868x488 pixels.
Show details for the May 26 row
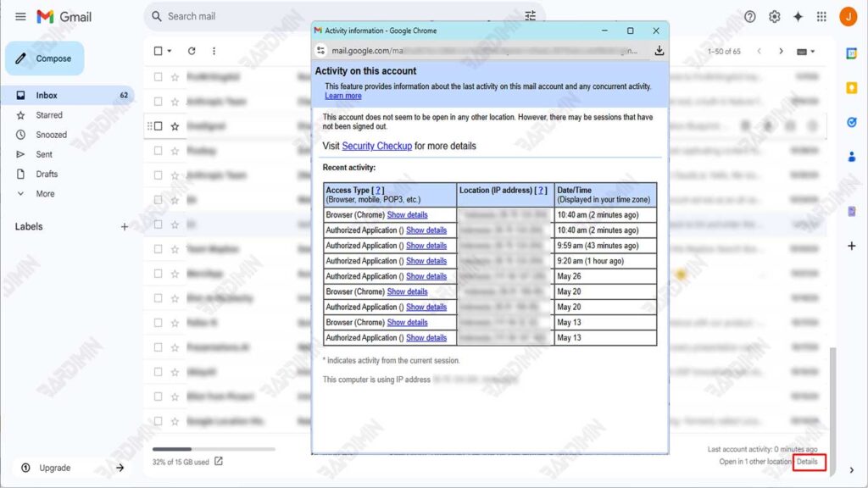click(x=426, y=276)
